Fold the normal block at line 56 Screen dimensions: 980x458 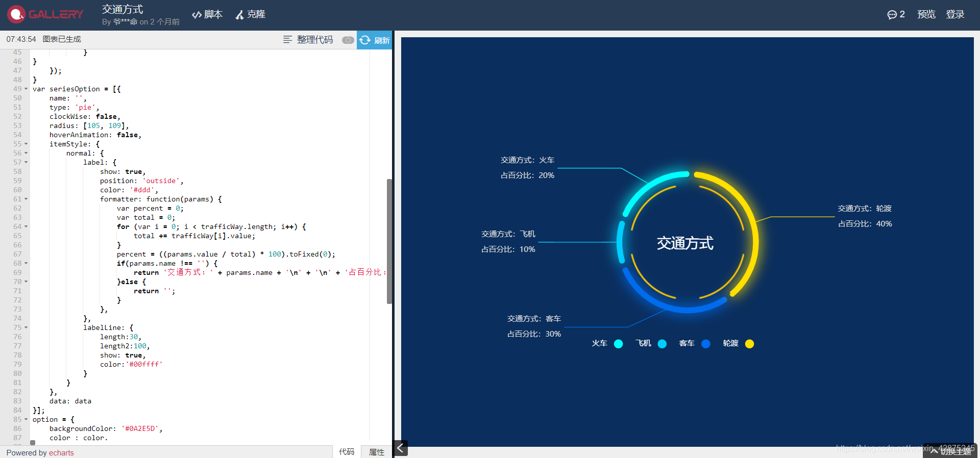[x=26, y=153]
